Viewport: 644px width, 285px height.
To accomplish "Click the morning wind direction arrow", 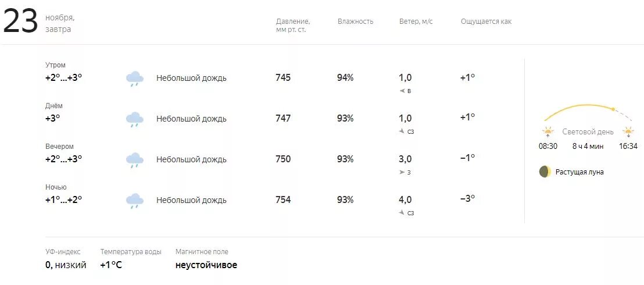I will pos(402,91).
